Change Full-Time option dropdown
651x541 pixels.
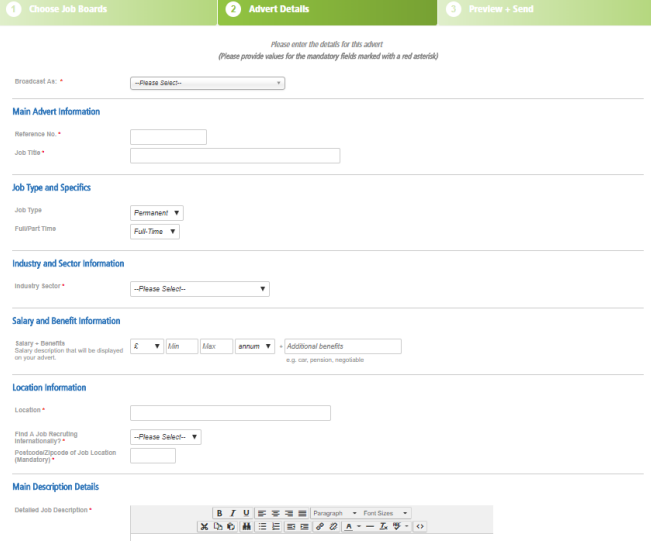pos(155,232)
